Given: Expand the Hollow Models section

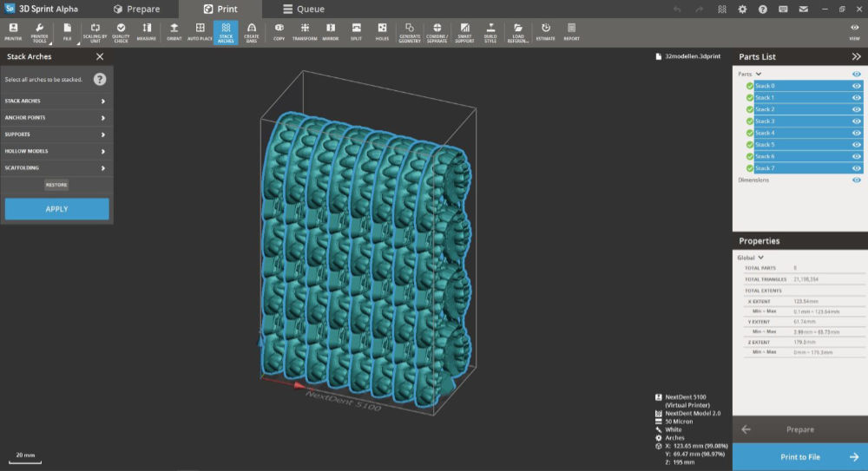Looking at the screenshot, I should coord(56,151).
